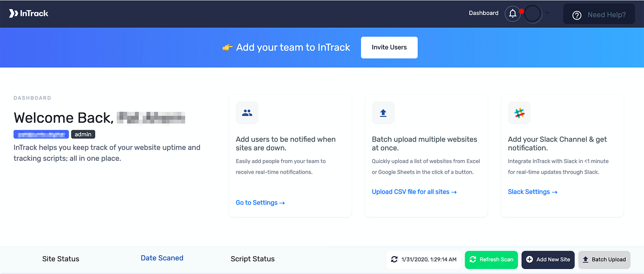Sort by Script Status column
644x274 pixels.
pyautogui.click(x=252, y=259)
